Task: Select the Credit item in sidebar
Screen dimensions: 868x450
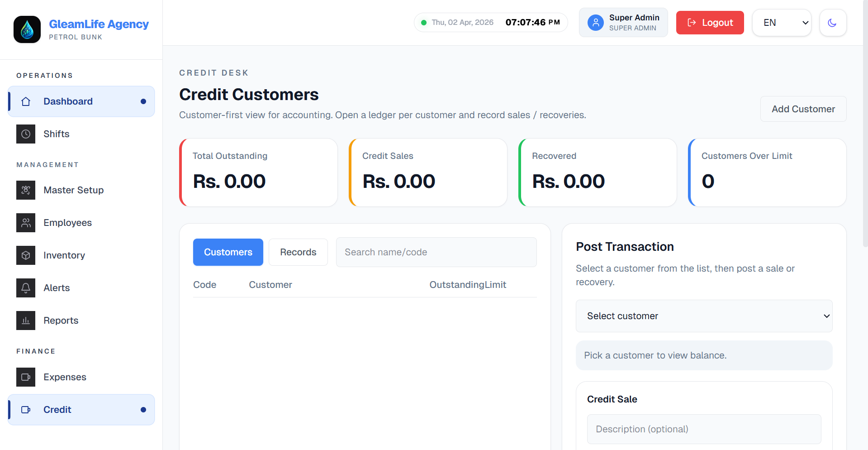Action: click(81, 410)
